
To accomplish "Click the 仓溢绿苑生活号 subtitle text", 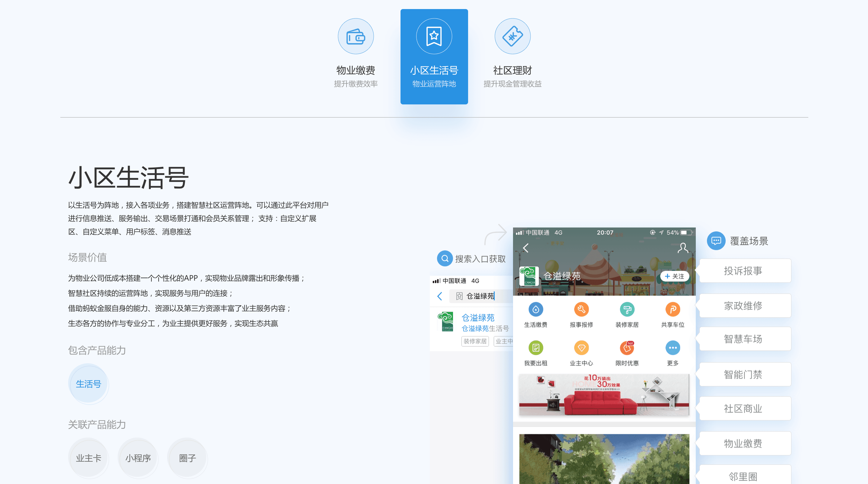I will coord(485,328).
